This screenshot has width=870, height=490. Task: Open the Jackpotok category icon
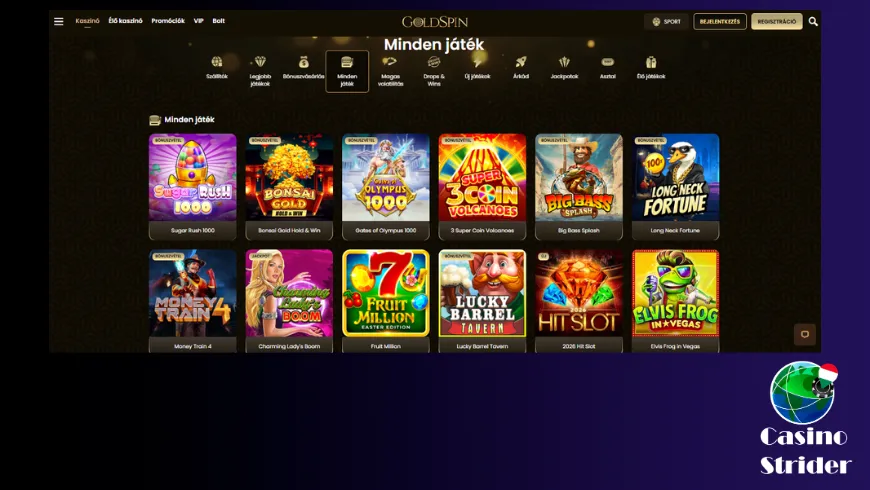pyautogui.click(x=564, y=62)
